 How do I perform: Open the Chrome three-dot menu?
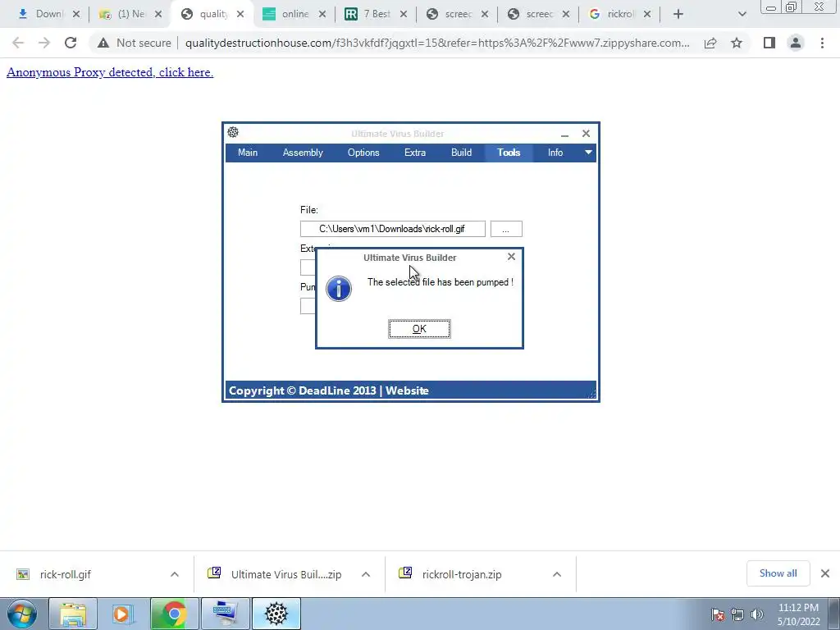click(x=822, y=43)
